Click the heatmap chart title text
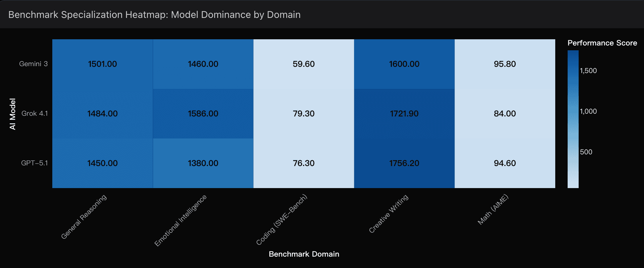The image size is (644, 268). tap(154, 15)
